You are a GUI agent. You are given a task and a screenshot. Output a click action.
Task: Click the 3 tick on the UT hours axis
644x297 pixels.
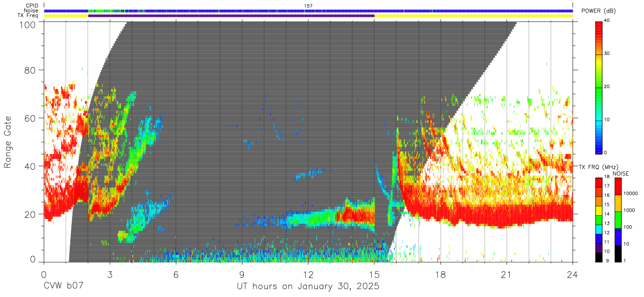110,273
